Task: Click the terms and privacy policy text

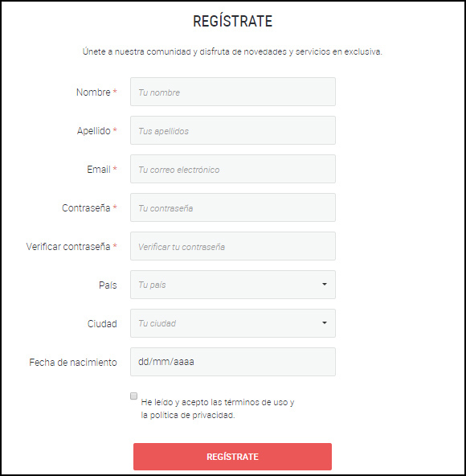Action: tap(218, 408)
